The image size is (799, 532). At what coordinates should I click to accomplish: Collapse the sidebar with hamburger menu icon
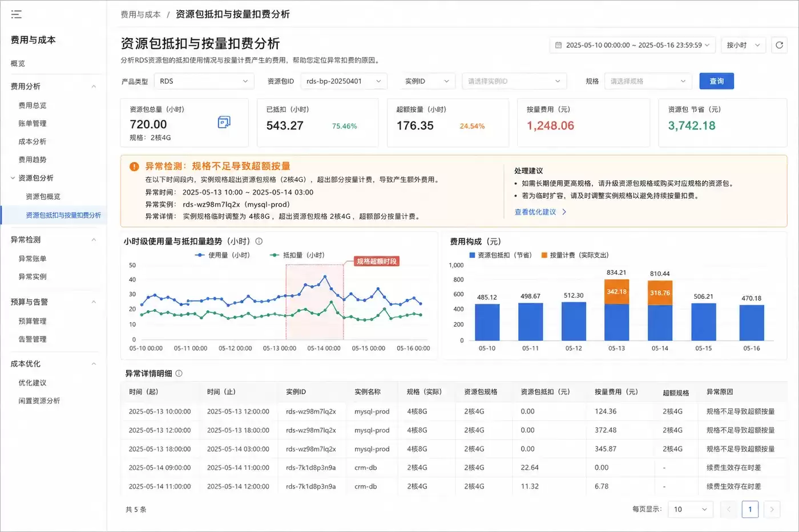[x=16, y=14]
